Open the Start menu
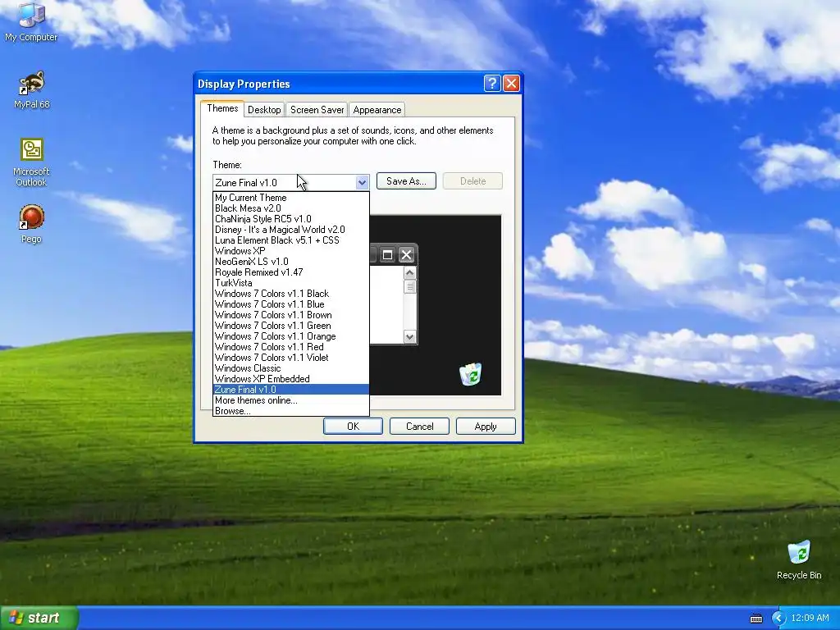 [x=39, y=619]
